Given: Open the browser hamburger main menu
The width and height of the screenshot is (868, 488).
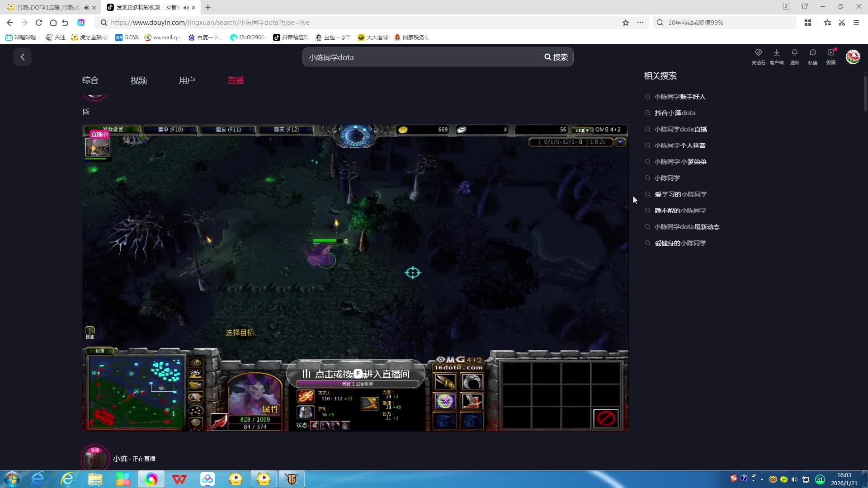Looking at the screenshot, I should (x=856, y=23).
